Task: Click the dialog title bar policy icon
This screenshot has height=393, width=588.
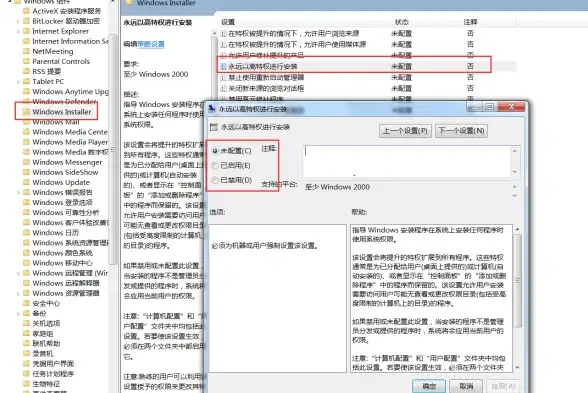Action: point(212,109)
